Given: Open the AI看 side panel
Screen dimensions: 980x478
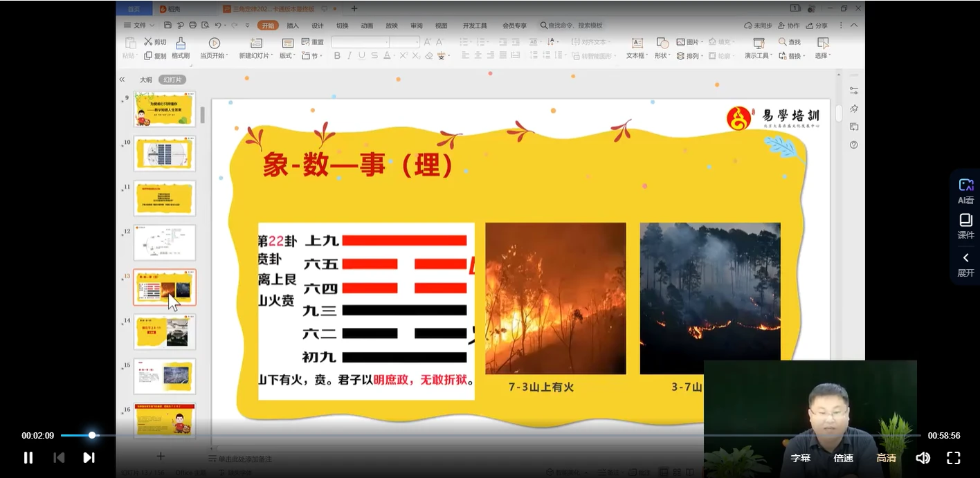Looking at the screenshot, I should 966,191.
